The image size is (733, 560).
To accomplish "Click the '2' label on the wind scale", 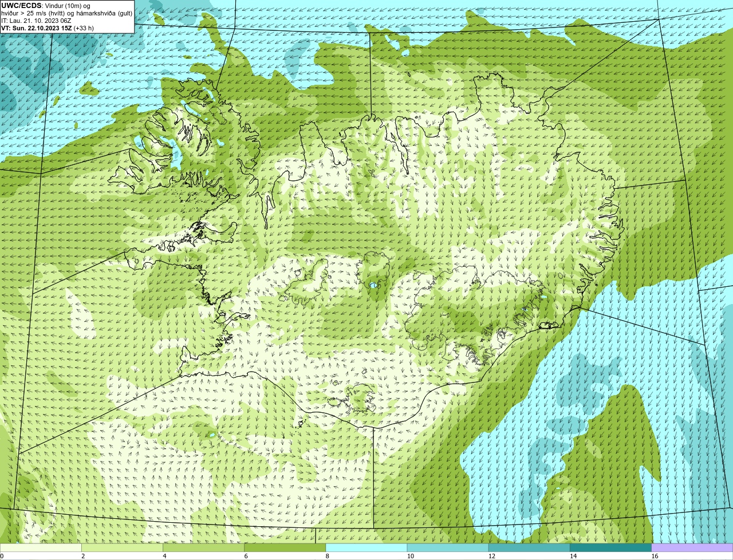I will click(83, 556).
